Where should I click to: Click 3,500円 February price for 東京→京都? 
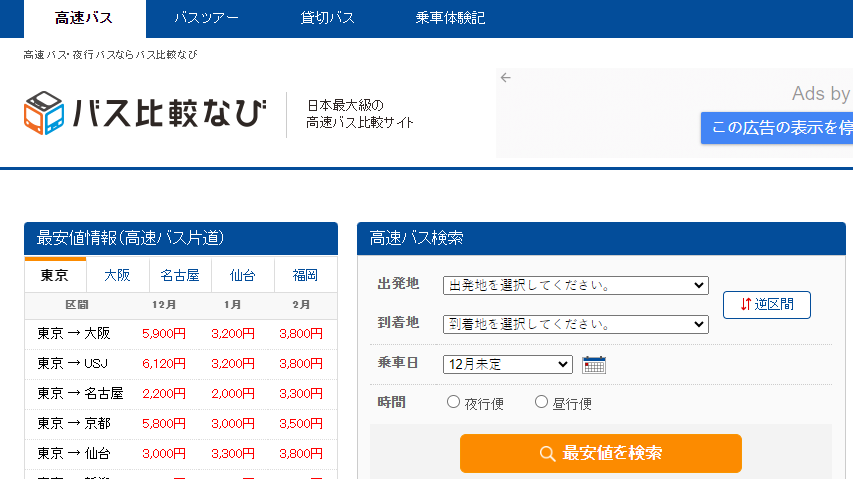point(301,423)
